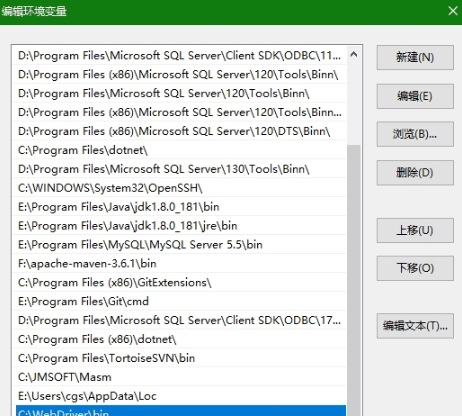Select the jdk1.8.0_181\jre\bin row
This screenshot has height=416, width=462.
(180, 226)
